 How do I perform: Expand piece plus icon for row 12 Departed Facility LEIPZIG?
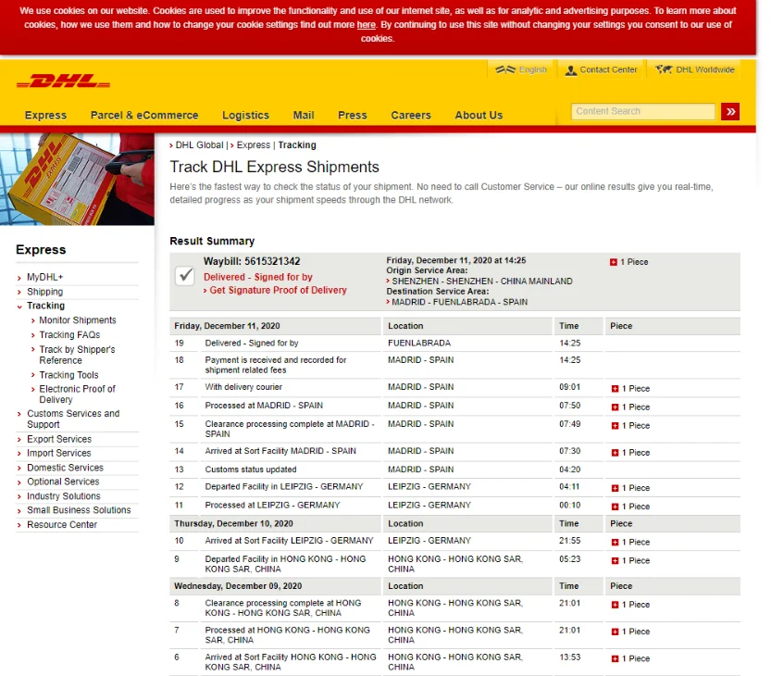[615, 488]
